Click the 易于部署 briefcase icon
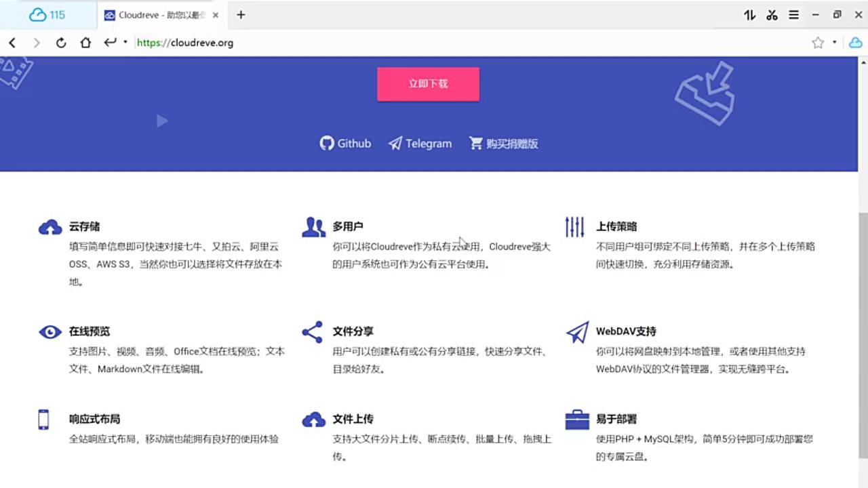The height and width of the screenshot is (488, 868). point(577,420)
